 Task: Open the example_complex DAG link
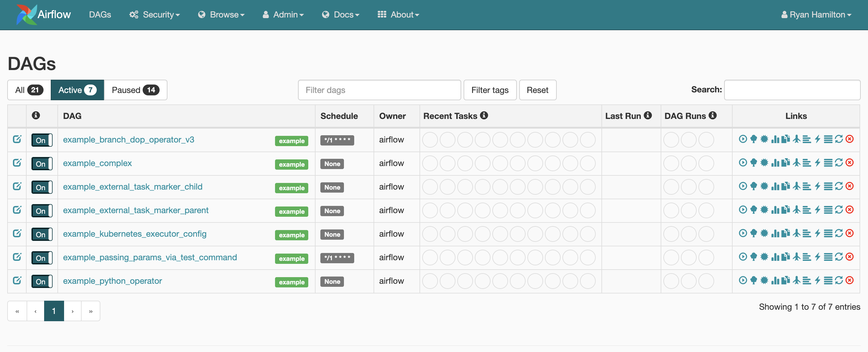97,163
